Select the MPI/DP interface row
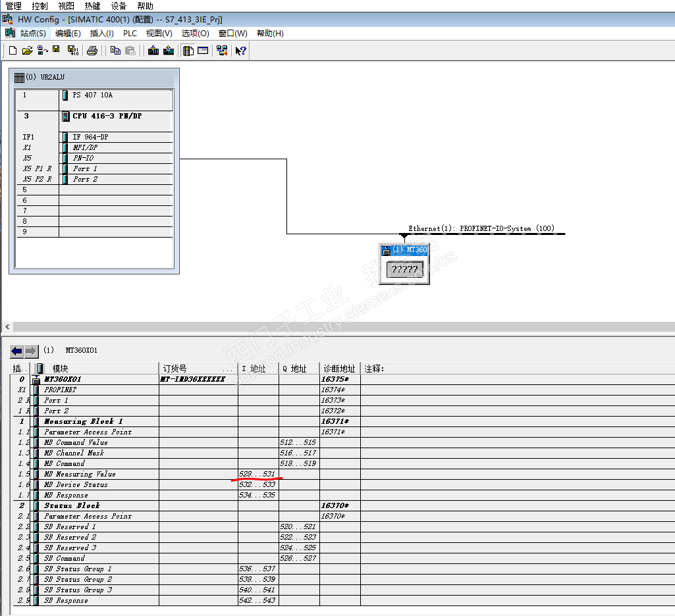Screen dimensions: 675x616 94,147
